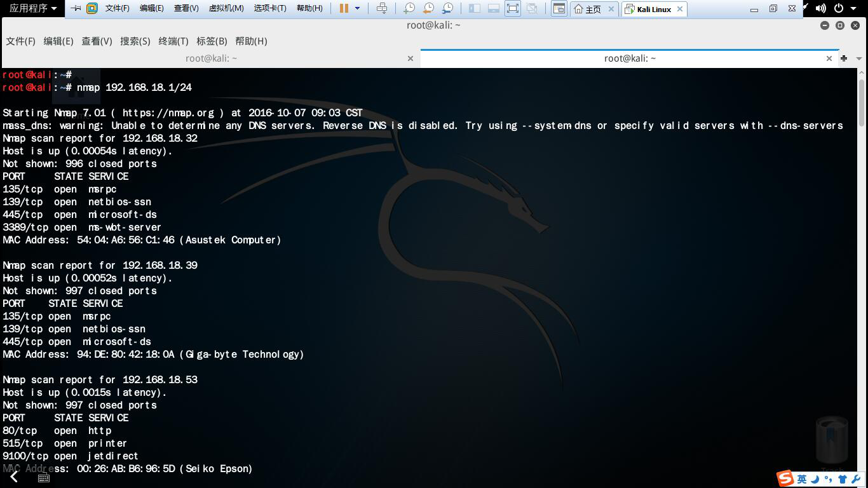868x488 pixels.
Task: Open the snapshot manager wrench-clock icon
Action: click(448, 8)
